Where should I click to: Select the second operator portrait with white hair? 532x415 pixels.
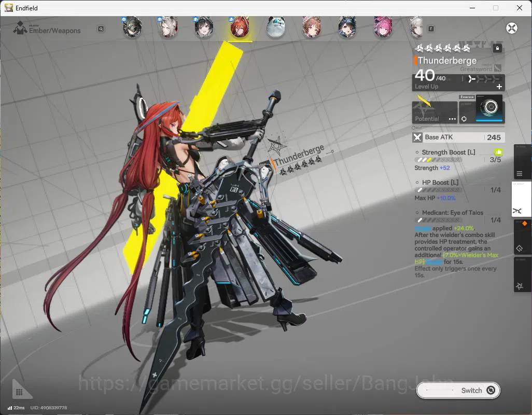(x=169, y=27)
